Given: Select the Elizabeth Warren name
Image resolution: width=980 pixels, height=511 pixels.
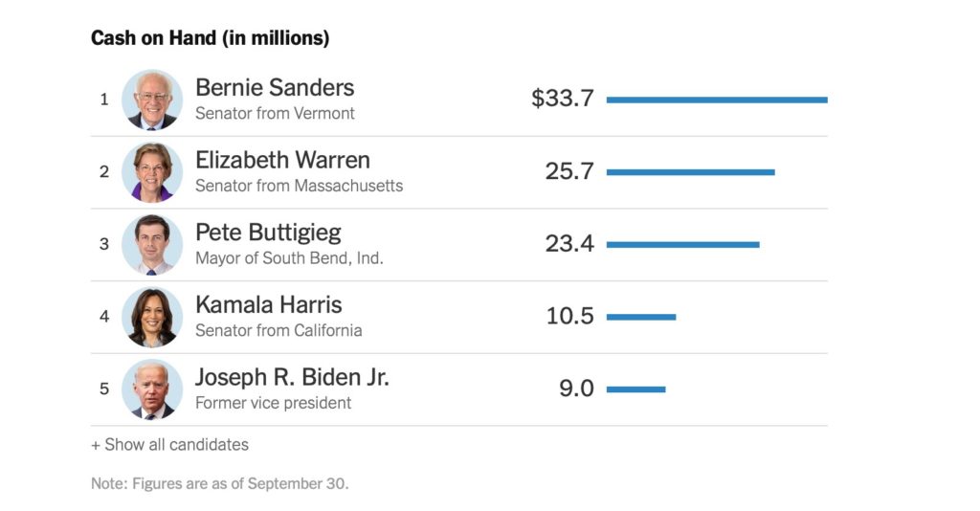Looking at the screenshot, I should [x=282, y=160].
